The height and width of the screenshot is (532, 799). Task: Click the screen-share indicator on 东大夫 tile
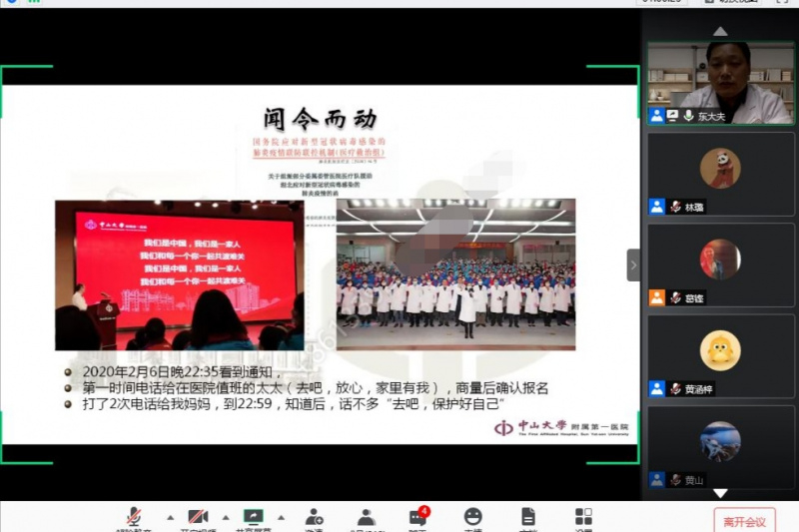click(672, 116)
